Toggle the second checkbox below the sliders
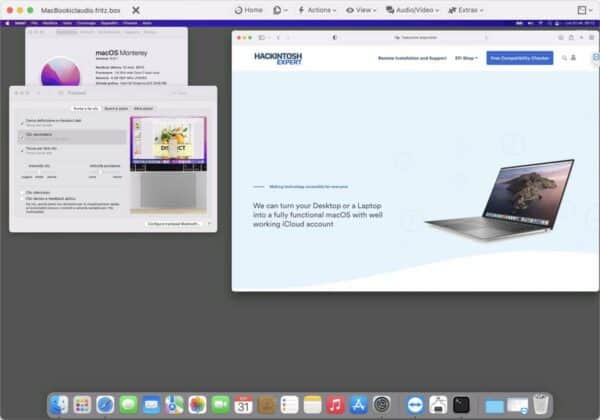Image resolution: width=600 pixels, height=420 pixels. (x=22, y=199)
